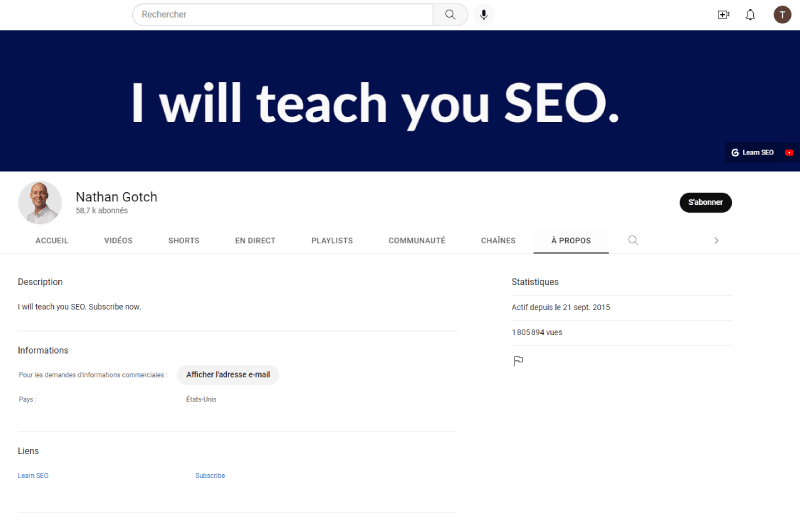800x530 pixels.
Task: Click Nathan Gotch profile picture
Action: pos(40,203)
